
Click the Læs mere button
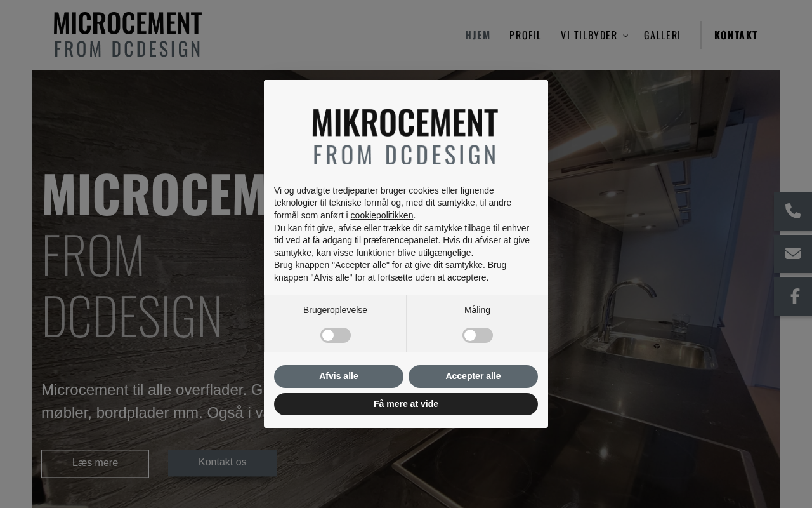[95, 464]
